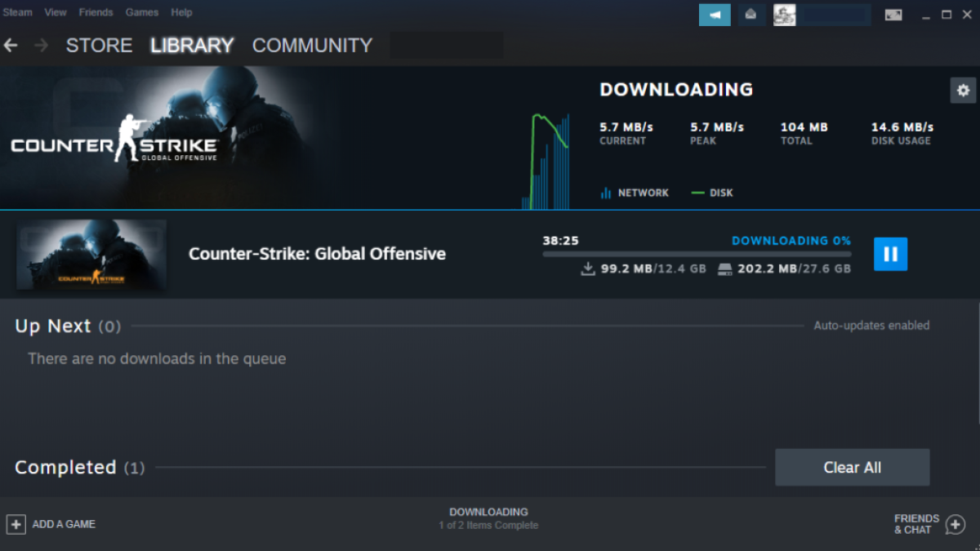Click the Auto-updates enabled link
This screenshot has height=551, width=980.
[871, 325]
